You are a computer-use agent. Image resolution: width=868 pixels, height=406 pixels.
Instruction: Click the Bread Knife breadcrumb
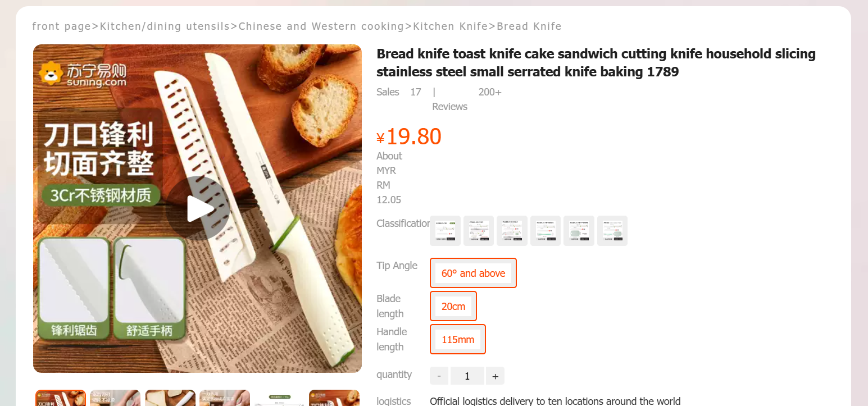529,26
